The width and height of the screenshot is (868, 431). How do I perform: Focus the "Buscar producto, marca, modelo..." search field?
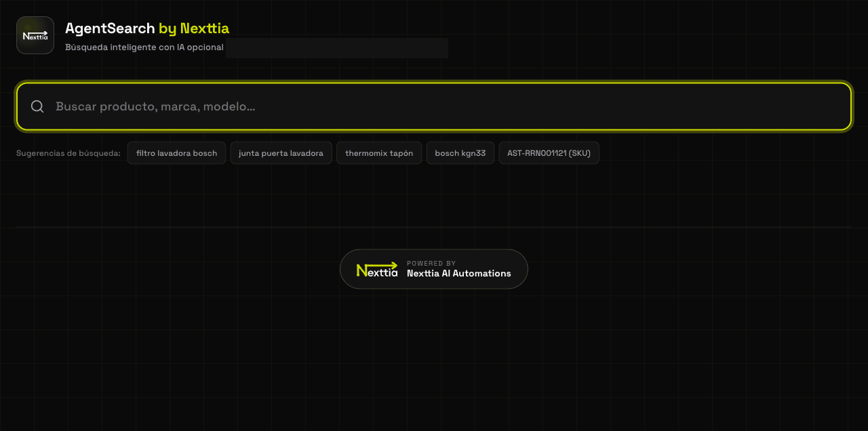pyautogui.click(x=434, y=106)
